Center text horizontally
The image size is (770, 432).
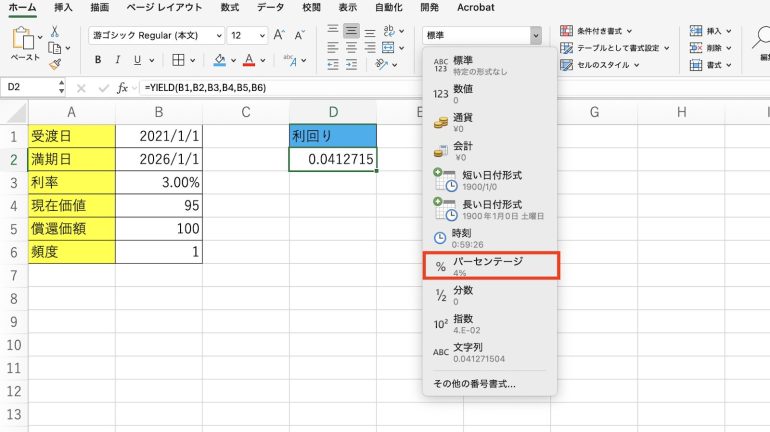point(351,48)
